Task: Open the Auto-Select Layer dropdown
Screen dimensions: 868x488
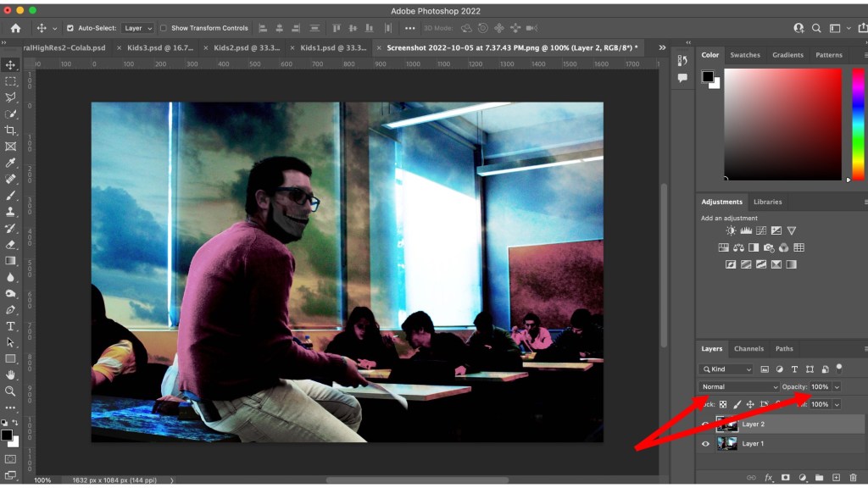Action: [x=138, y=28]
